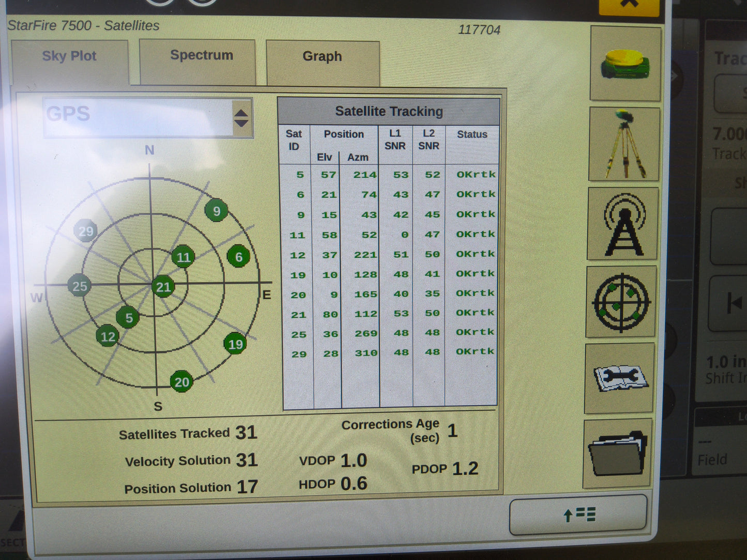Click Sat ID 11 in tracking table
The image size is (747, 560).
(297, 235)
